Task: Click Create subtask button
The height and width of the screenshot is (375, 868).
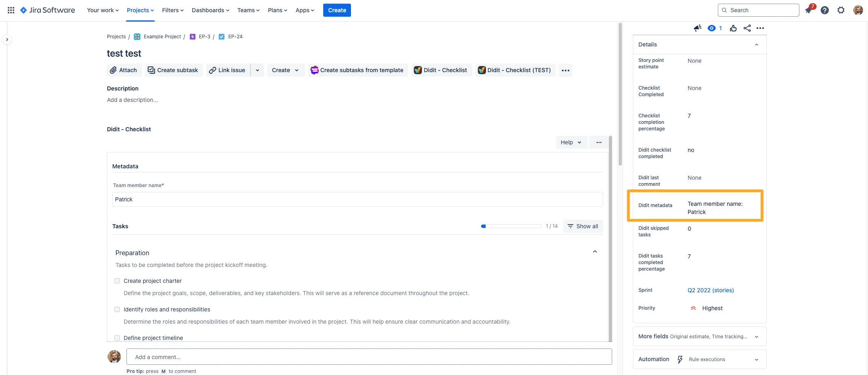Action: click(x=173, y=70)
